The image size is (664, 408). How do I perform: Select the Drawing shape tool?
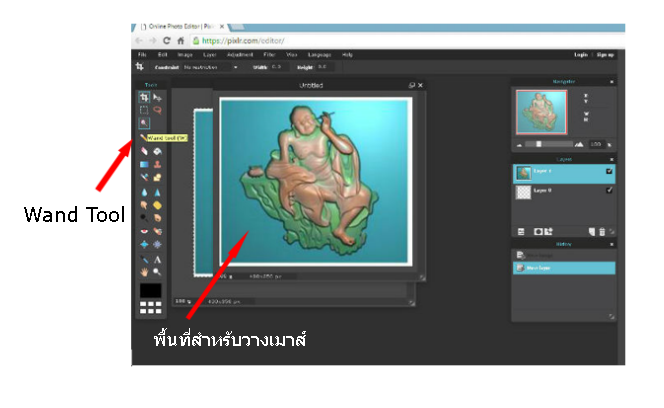click(158, 177)
